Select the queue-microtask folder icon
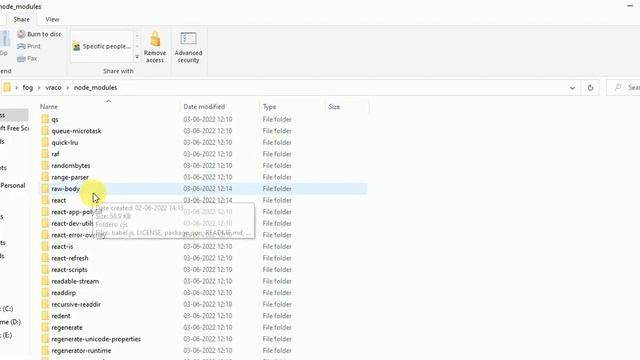Screen dimensions: 640x360 click(x=45, y=131)
